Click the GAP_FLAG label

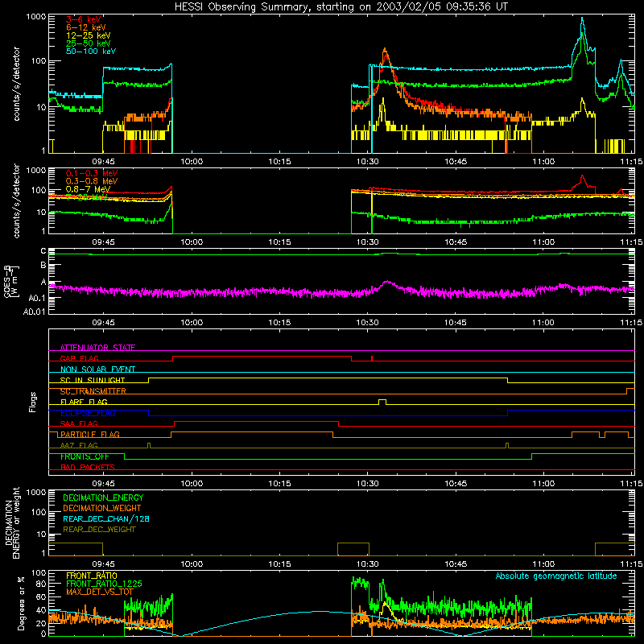coord(79,358)
